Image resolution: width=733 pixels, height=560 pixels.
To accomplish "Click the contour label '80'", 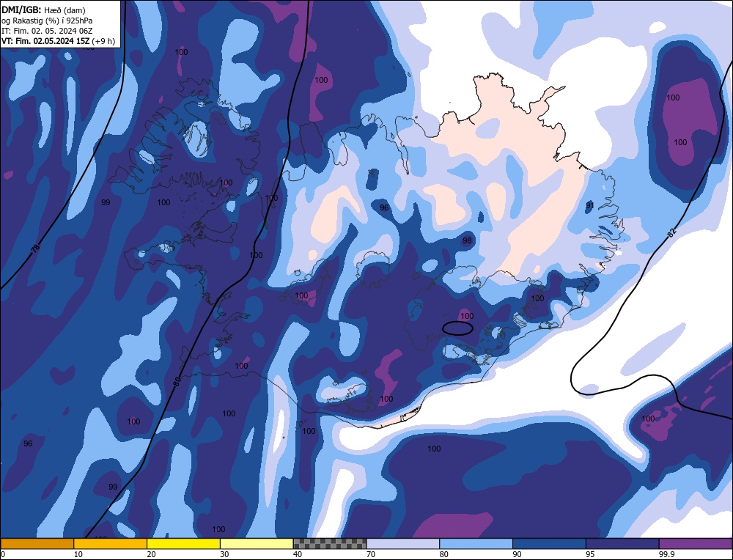I will click(177, 382).
